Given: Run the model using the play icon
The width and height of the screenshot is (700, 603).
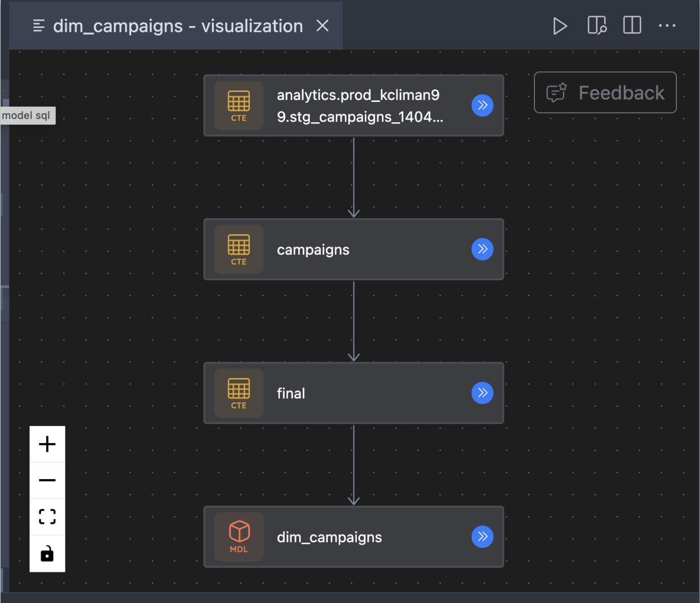Looking at the screenshot, I should (x=560, y=26).
